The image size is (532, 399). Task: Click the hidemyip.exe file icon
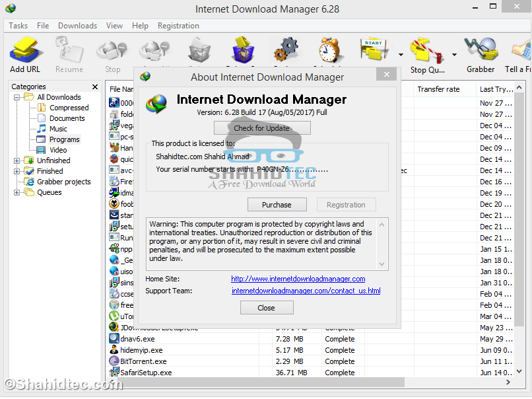pos(114,350)
